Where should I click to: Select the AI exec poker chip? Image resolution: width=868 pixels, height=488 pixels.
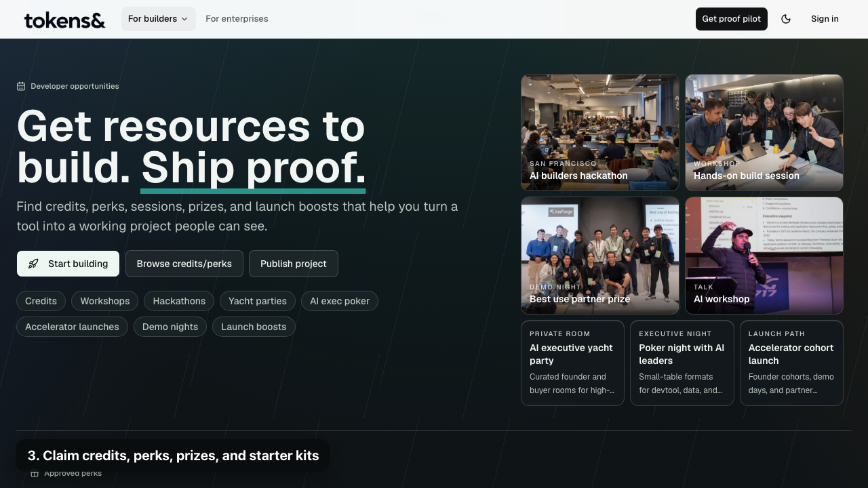(x=340, y=301)
